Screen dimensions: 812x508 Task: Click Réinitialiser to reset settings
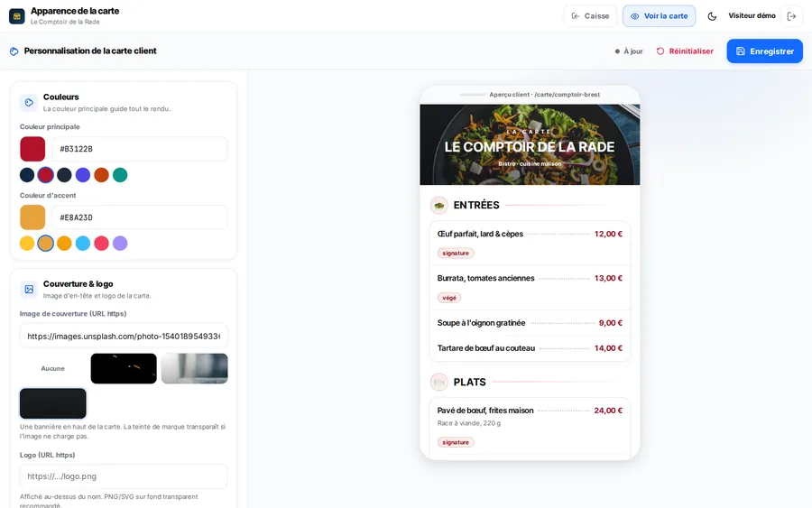(685, 51)
